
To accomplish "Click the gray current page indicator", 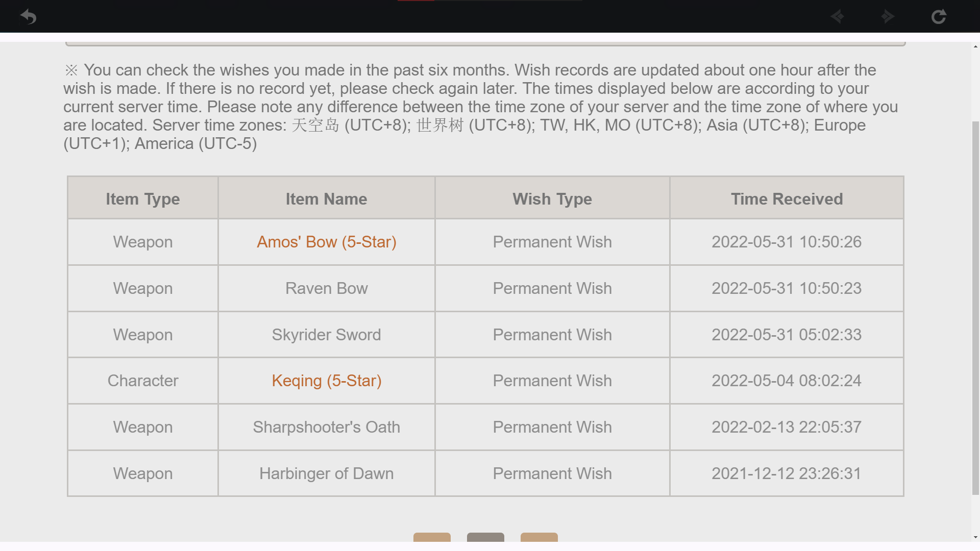I will coord(485,537).
